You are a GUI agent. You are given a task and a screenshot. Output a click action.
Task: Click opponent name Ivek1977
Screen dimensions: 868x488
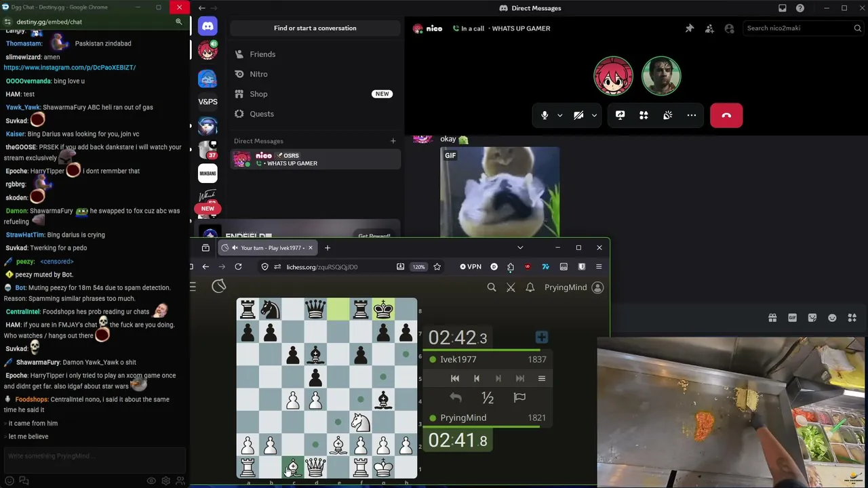(458, 359)
